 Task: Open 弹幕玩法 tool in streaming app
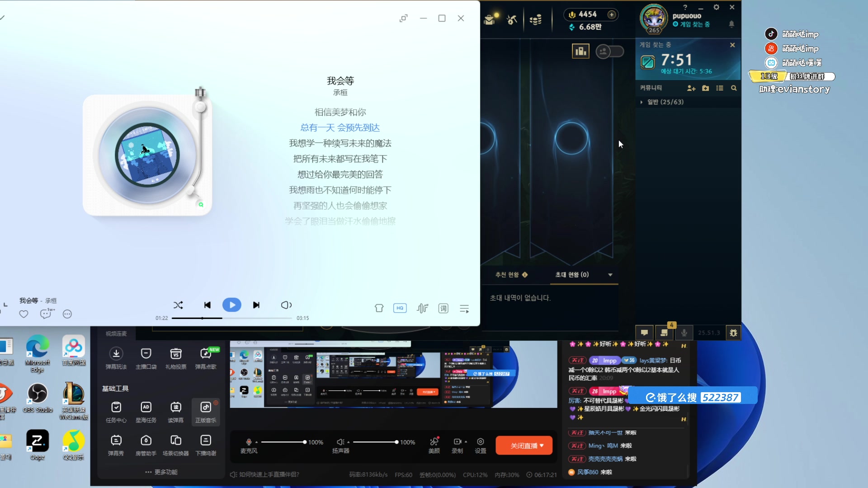[116, 358]
